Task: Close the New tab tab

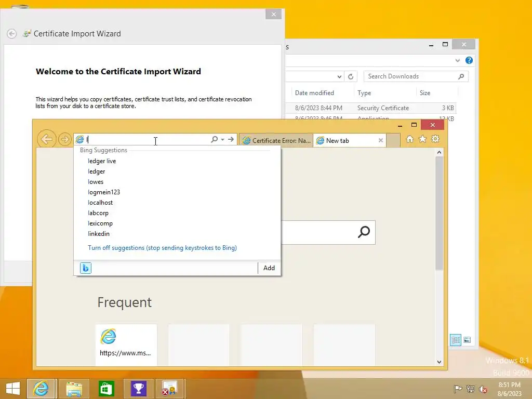Action: coord(381,140)
